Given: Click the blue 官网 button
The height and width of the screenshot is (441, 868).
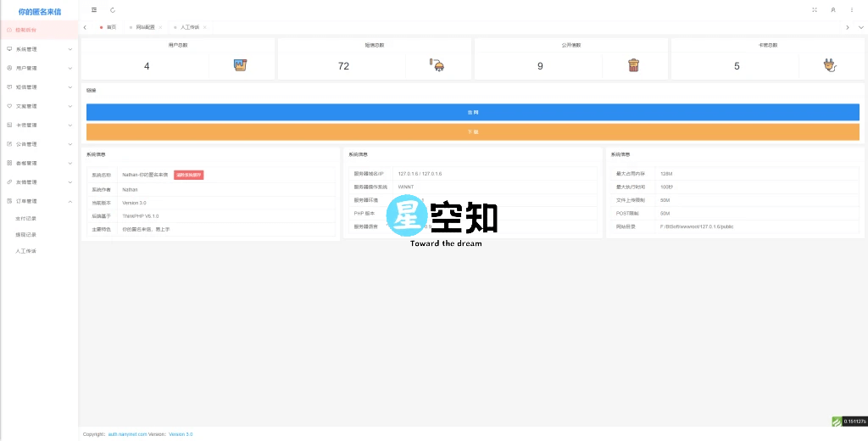Looking at the screenshot, I should click(473, 112).
